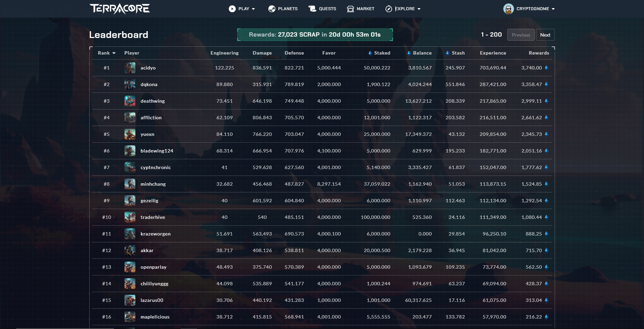Sort by Defense column
The image size is (644, 329).
(x=294, y=53)
